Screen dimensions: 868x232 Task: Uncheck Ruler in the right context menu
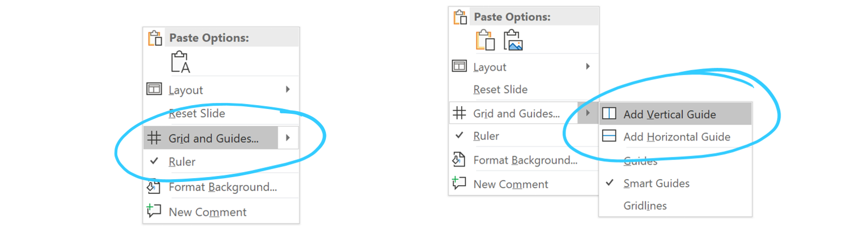(485, 136)
